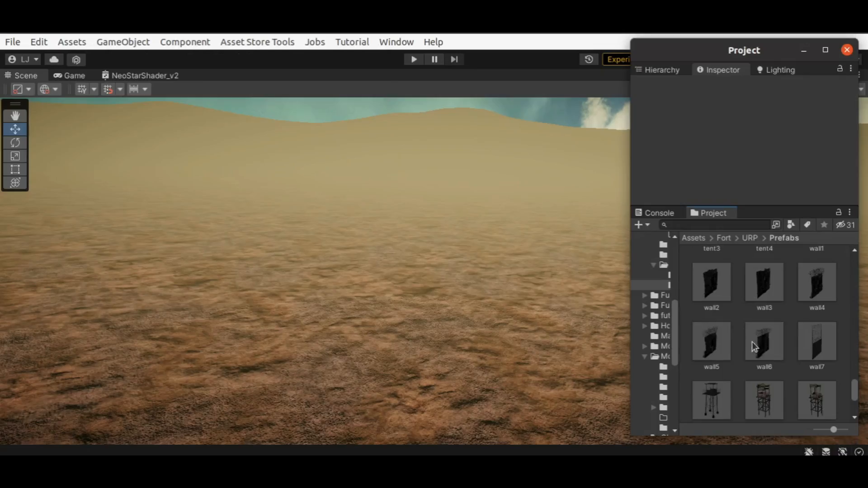
Task: Click the auto-generate lighting status icon
Action: pyautogui.click(x=843, y=451)
